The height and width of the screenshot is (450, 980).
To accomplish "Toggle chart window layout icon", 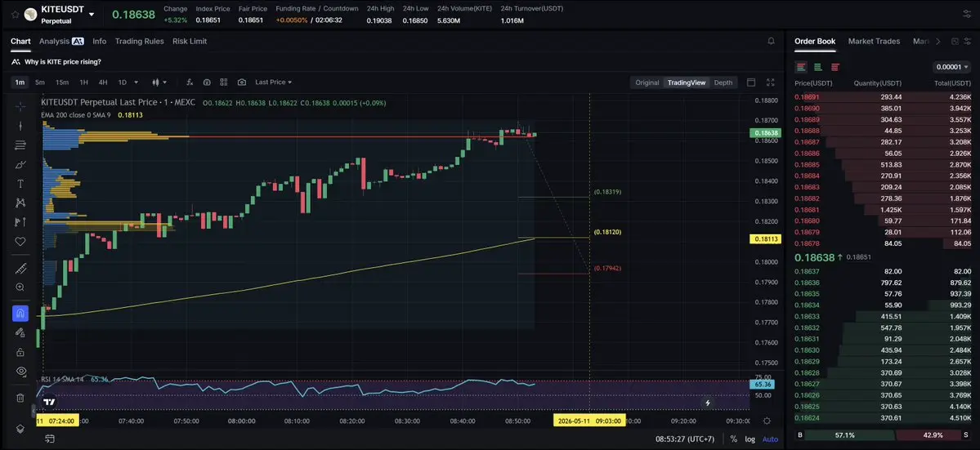I will pyautogui.click(x=751, y=82).
